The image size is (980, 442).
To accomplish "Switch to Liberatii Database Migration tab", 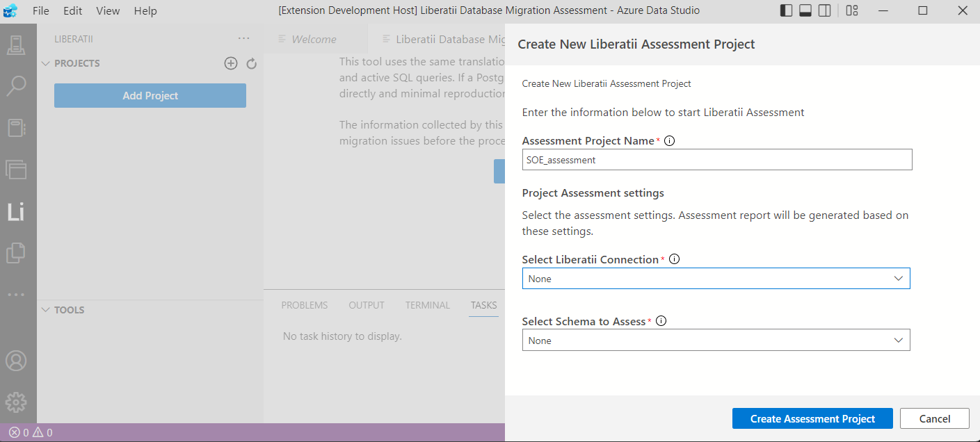I will pos(438,39).
